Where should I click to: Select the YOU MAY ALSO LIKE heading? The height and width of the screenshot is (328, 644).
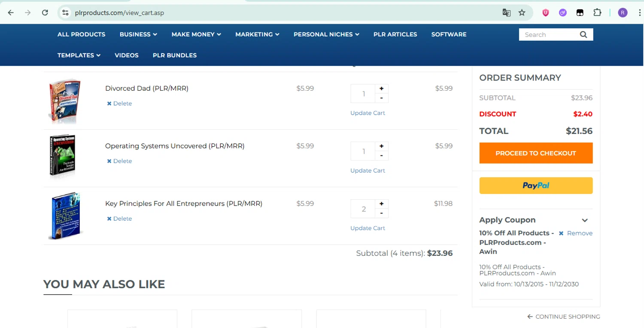pos(104,284)
